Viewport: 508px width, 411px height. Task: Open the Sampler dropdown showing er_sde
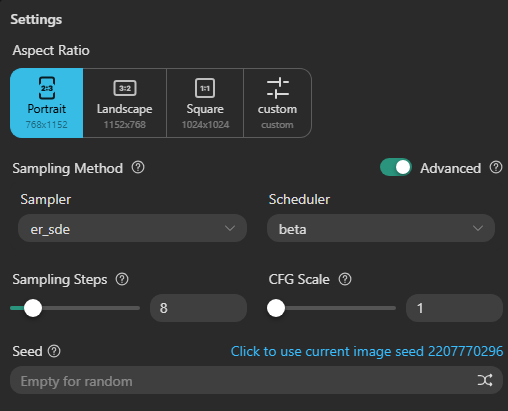[x=132, y=228]
